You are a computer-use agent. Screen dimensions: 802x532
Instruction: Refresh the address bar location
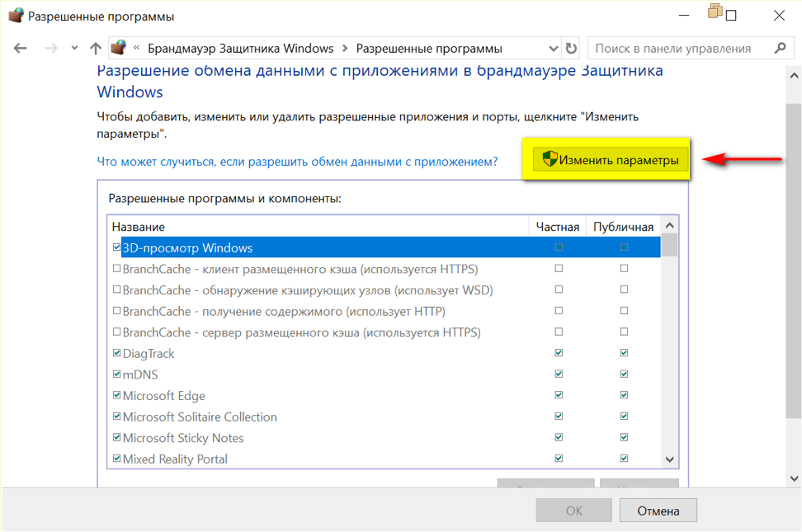click(571, 49)
